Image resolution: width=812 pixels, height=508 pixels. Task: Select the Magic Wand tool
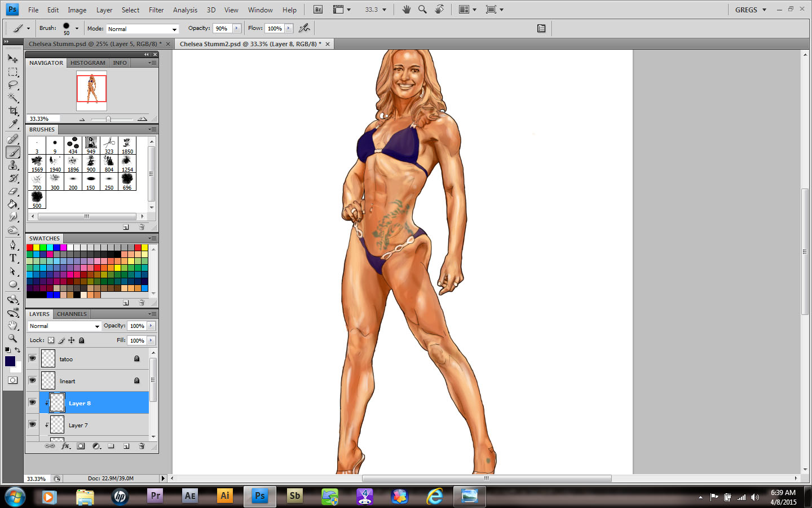(13, 98)
